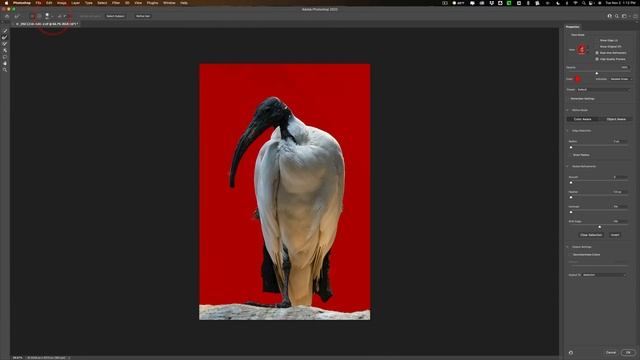Click the Clear Selection button
640x360 pixels.
click(x=591, y=235)
